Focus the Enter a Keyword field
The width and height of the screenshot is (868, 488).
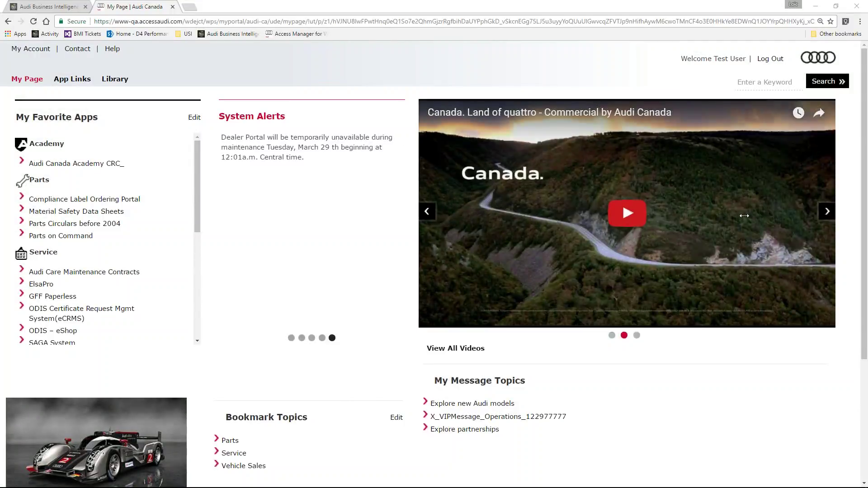pos(769,82)
